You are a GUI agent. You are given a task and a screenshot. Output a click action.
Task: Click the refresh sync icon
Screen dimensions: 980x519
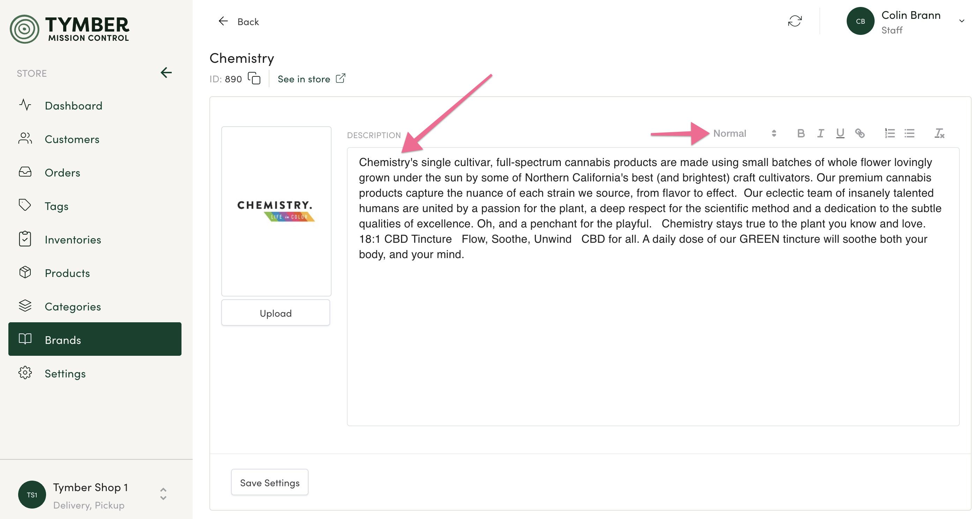click(794, 21)
